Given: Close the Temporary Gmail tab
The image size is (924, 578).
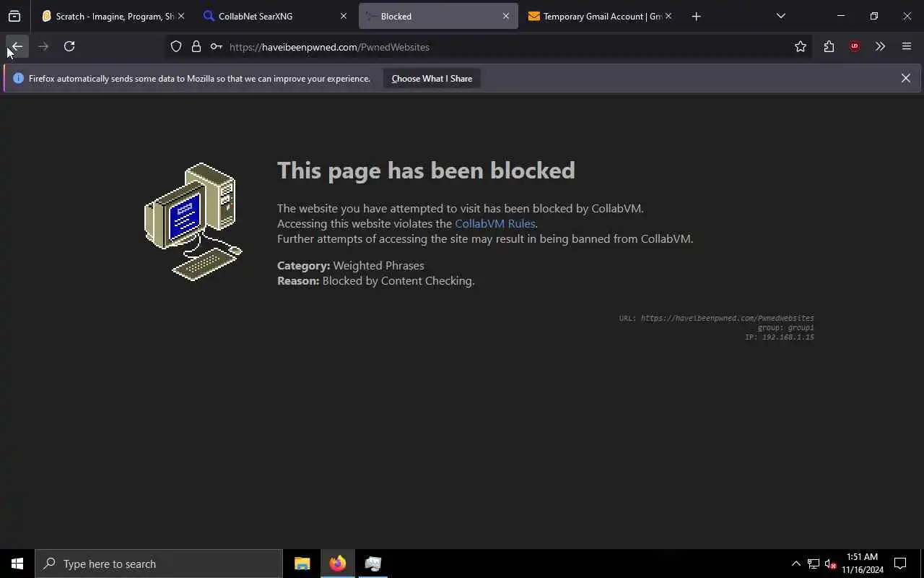Looking at the screenshot, I should click(668, 16).
